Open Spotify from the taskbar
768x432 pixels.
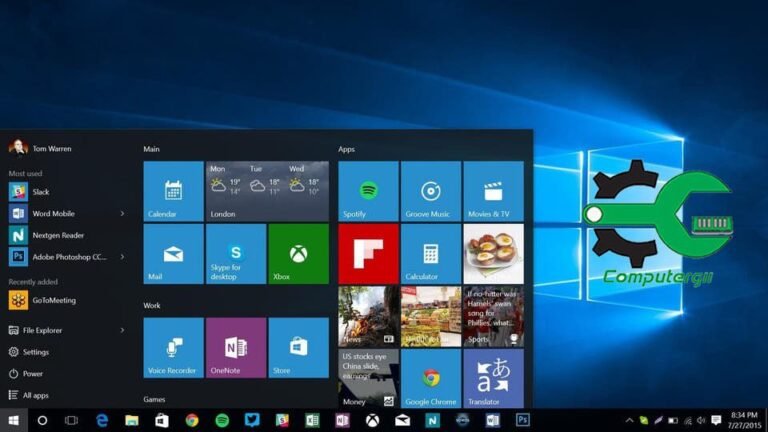pyautogui.click(x=222, y=420)
